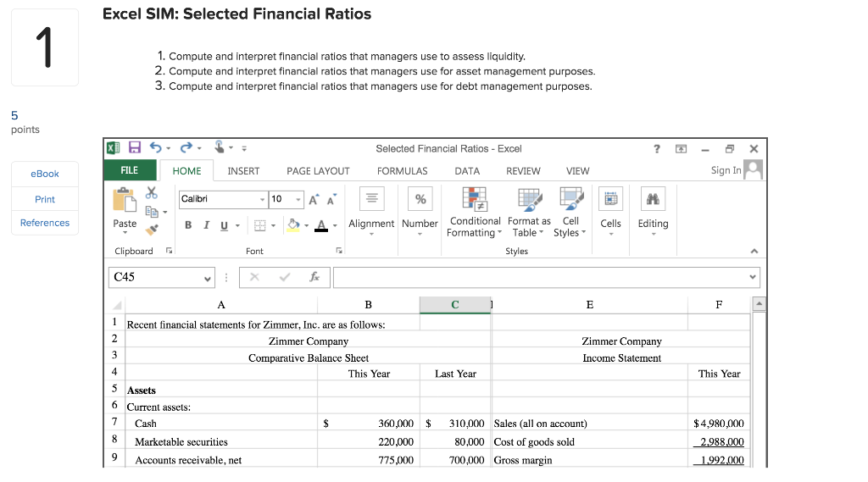The width and height of the screenshot is (868, 482).
Task: Click the Enter checkmark in formula bar
Action: [285, 277]
